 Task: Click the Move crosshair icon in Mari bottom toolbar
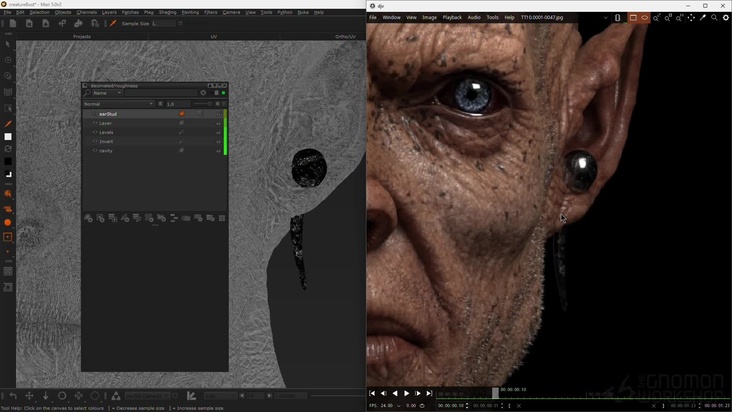tap(29, 396)
